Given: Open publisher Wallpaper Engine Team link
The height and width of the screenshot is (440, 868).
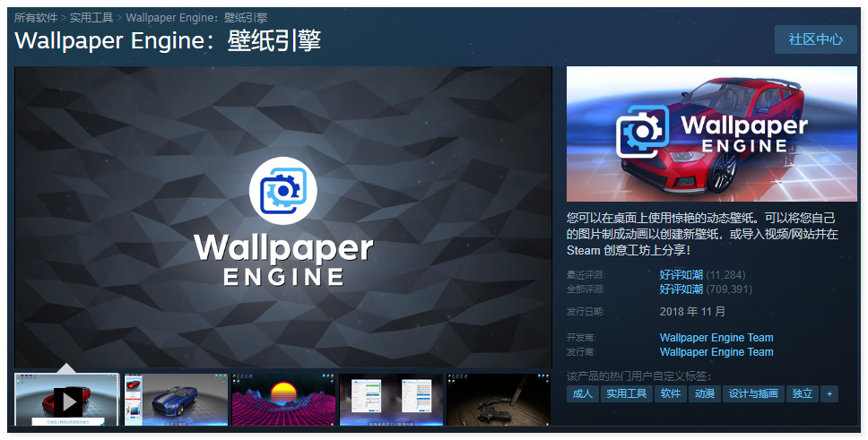Looking at the screenshot, I should [716, 352].
